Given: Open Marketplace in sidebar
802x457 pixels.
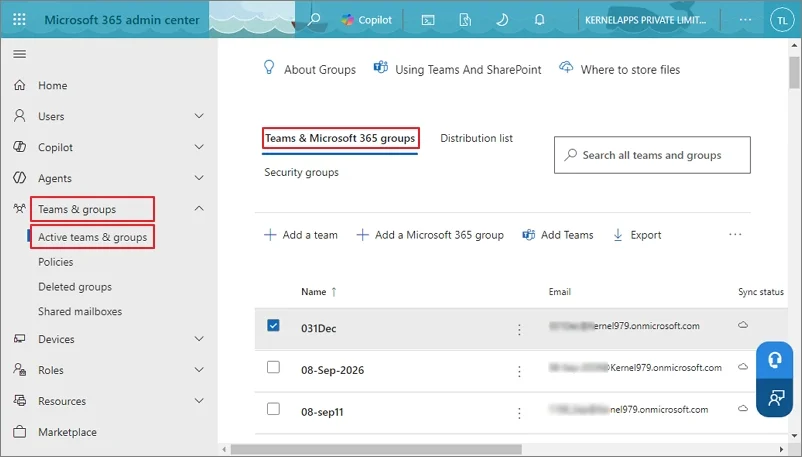Looking at the screenshot, I should (x=67, y=432).
